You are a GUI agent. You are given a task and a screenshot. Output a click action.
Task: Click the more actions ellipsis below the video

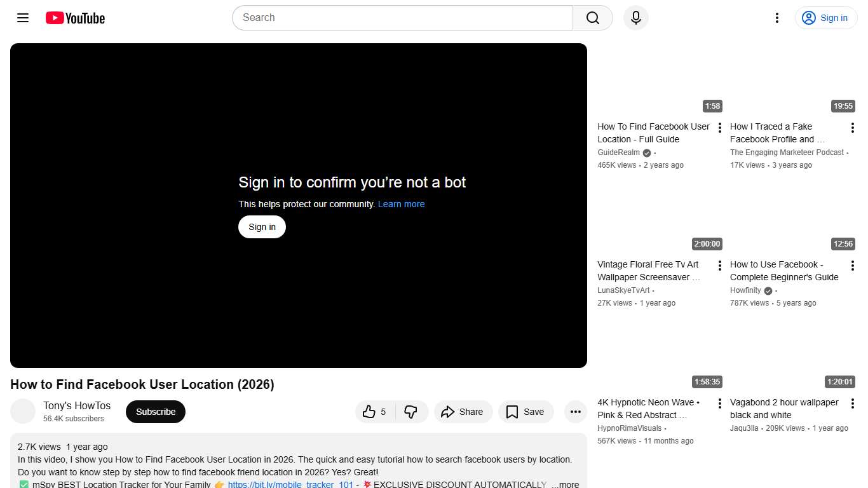575,412
